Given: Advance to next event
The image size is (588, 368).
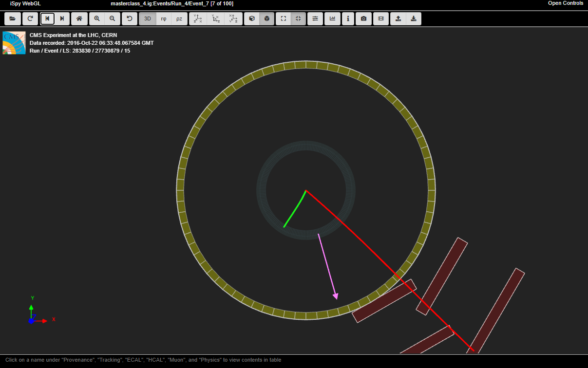Looking at the screenshot, I should tap(62, 18).
